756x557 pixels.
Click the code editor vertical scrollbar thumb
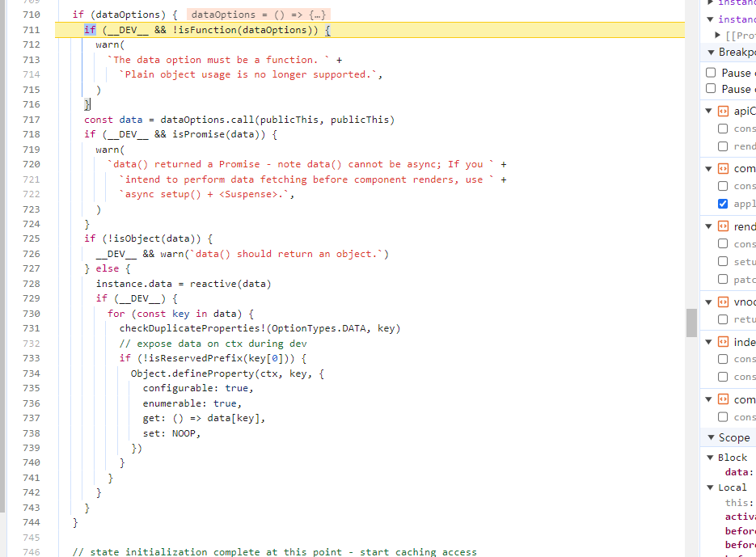(692, 323)
